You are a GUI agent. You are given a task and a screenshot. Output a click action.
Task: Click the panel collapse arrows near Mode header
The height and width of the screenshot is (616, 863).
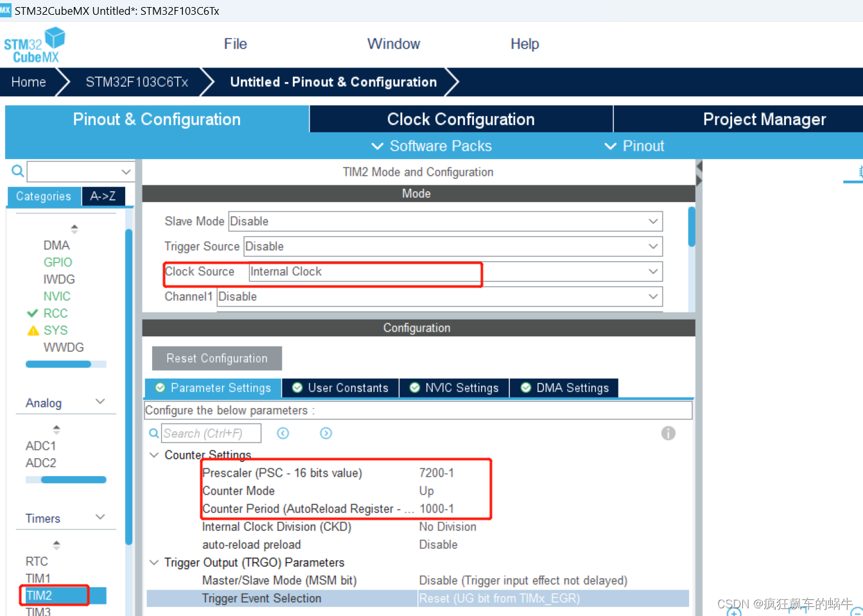699,173
